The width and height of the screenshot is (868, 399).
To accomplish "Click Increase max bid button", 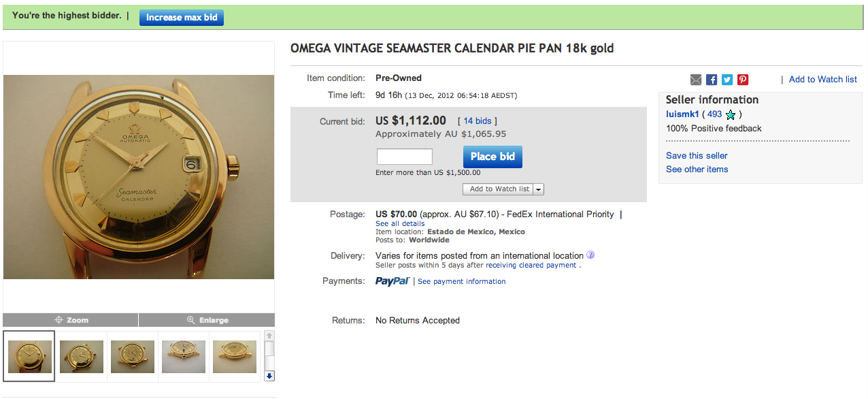I will coord(182,17).
